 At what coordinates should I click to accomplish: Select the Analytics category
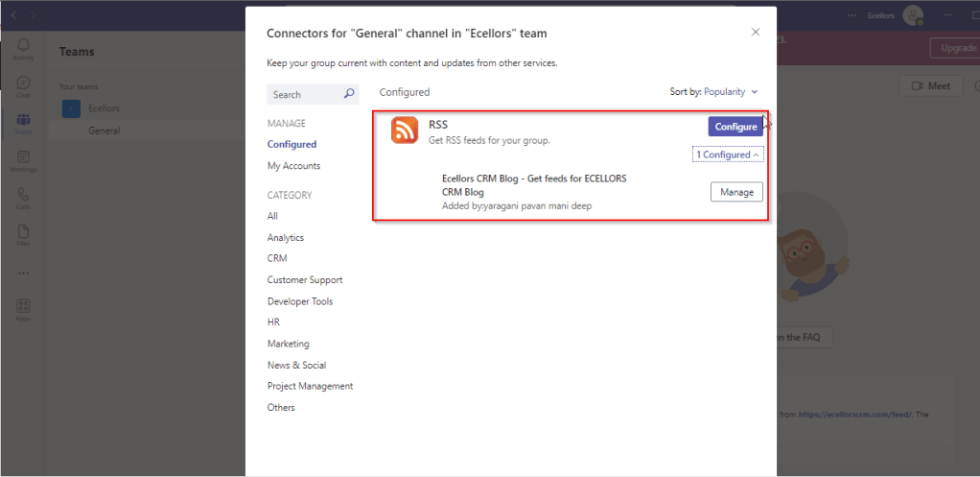(x=285, y=238)
